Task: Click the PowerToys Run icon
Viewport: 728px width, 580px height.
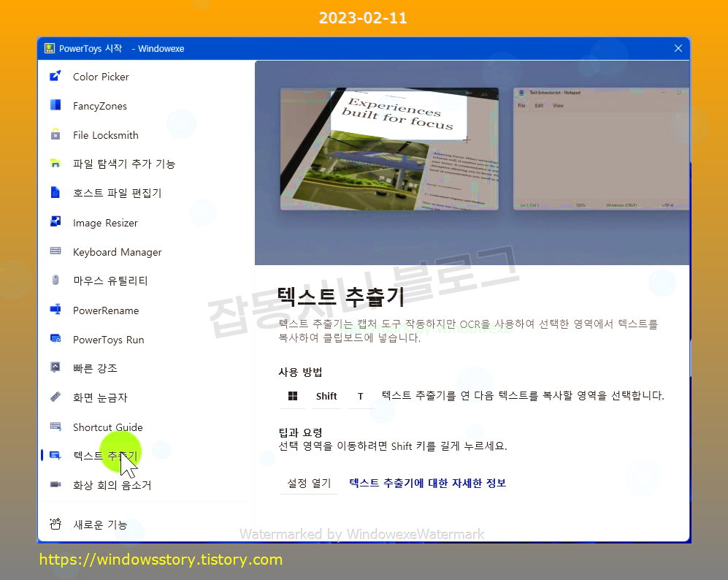Action: coord(55,338)
